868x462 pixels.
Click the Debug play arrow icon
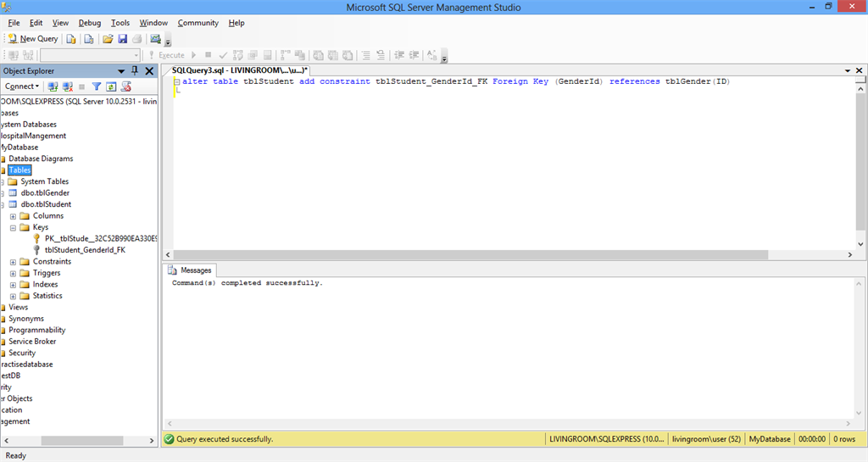(x=194, y=55)
